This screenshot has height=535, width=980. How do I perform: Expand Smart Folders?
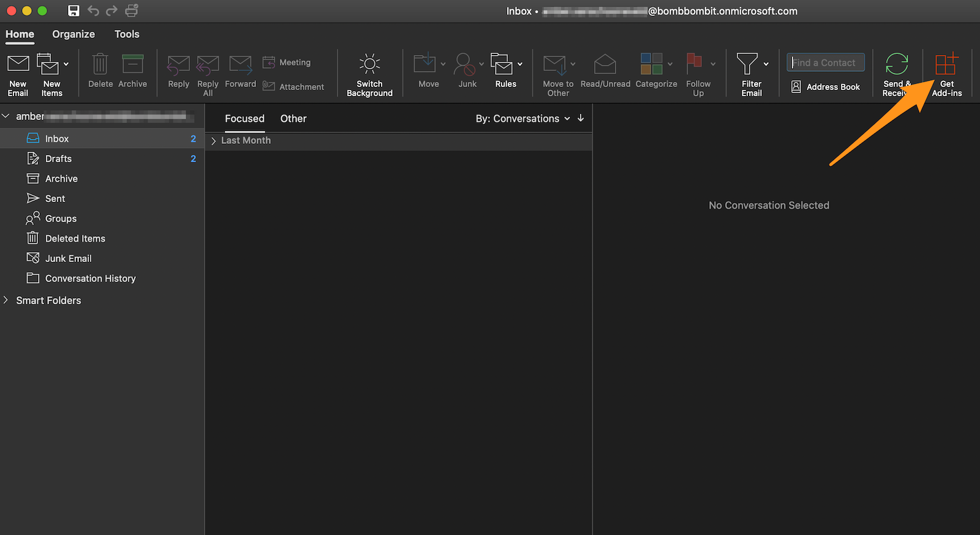tap(6, 300)
